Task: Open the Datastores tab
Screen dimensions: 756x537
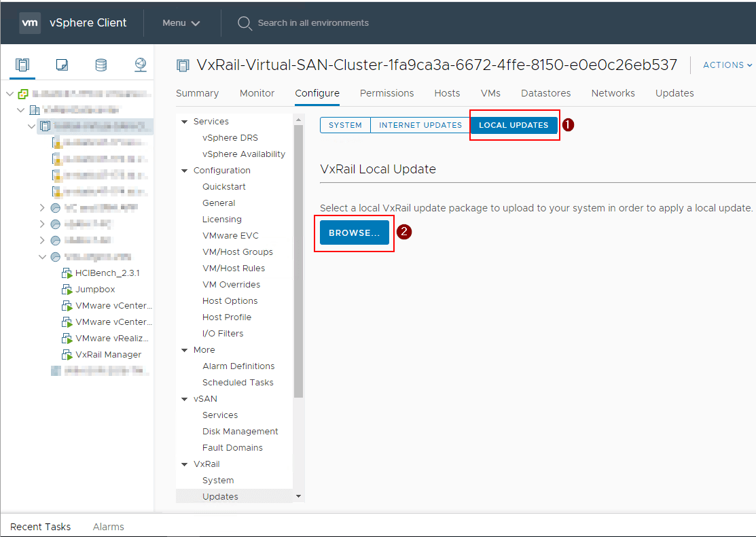Action: [545, 93]
